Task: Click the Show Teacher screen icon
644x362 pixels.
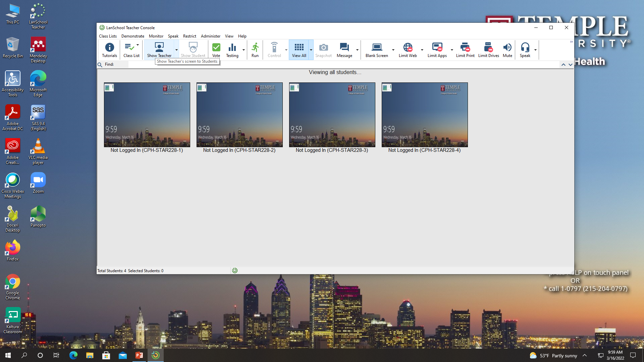Action: click(x=159, y=50)
